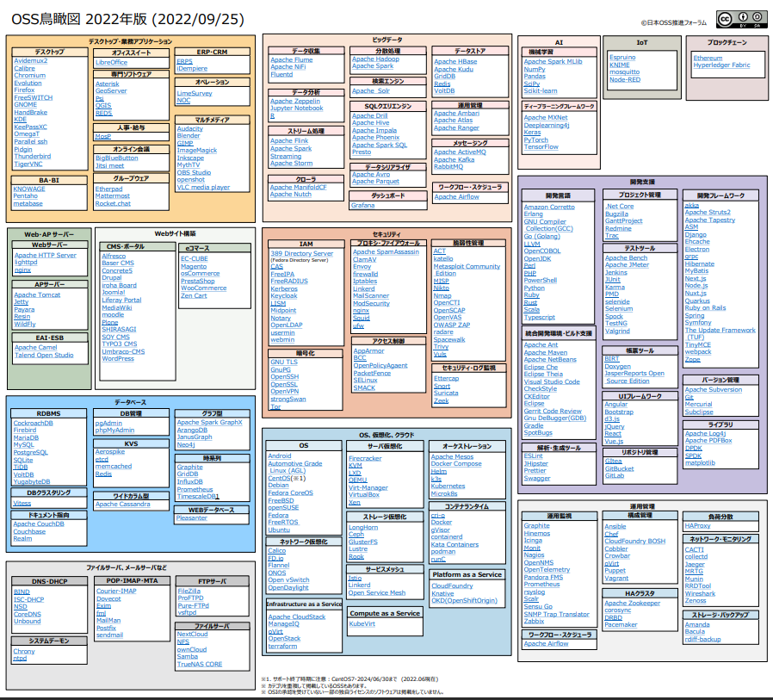Click the OpenSSL link

(x=283, y=385)
